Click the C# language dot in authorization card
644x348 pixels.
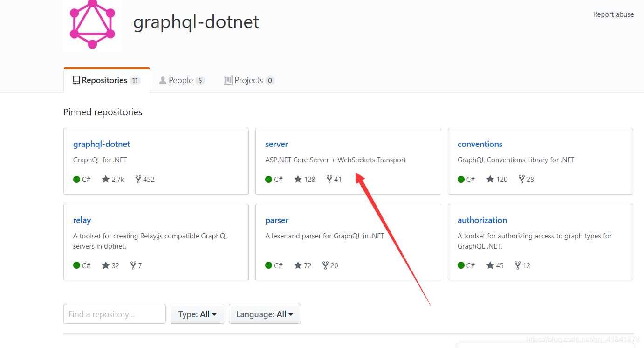[461, 265]
